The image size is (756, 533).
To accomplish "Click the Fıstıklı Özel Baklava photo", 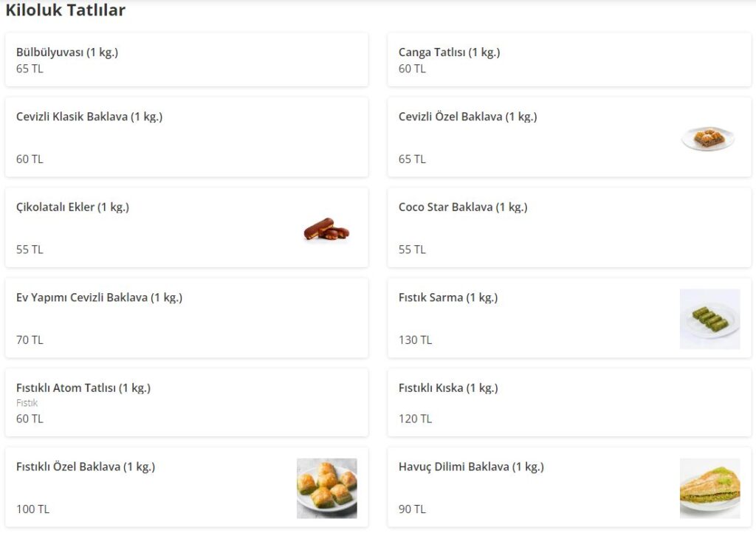I will [x=327, y=488].
